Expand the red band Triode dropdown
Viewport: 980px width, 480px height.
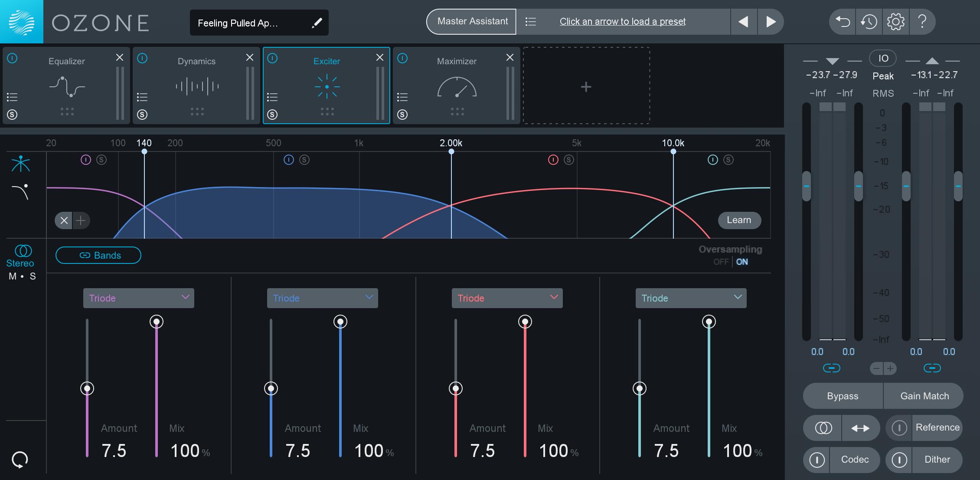tap(507, 298)
